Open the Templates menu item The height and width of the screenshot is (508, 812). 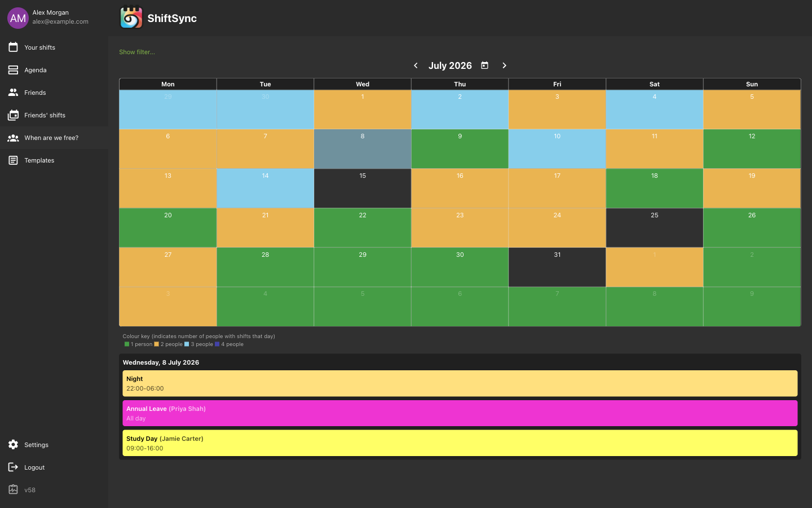54,160
